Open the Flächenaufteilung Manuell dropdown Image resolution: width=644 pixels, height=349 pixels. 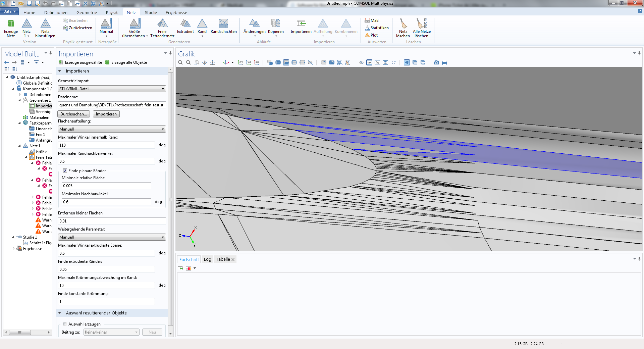[112, 129]
